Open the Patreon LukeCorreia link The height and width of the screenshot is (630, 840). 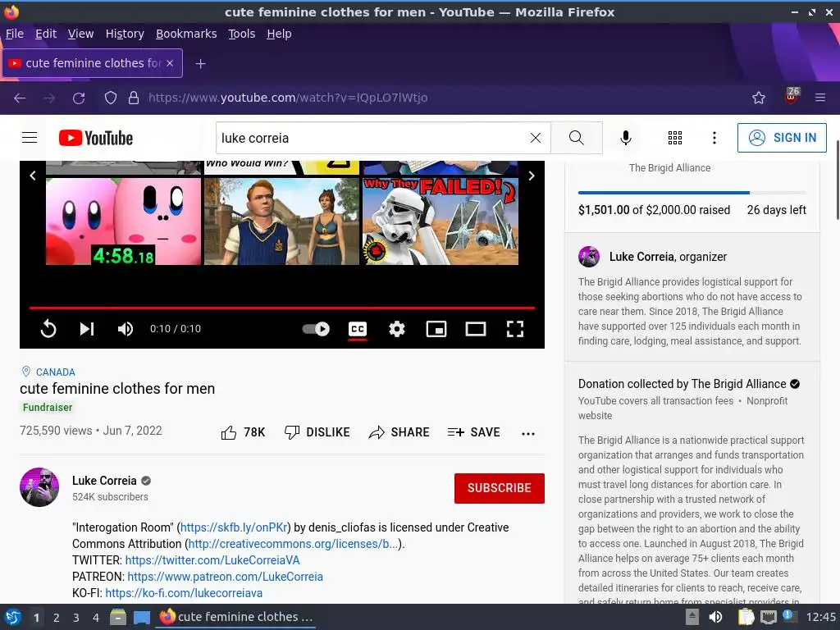(226, 577)
